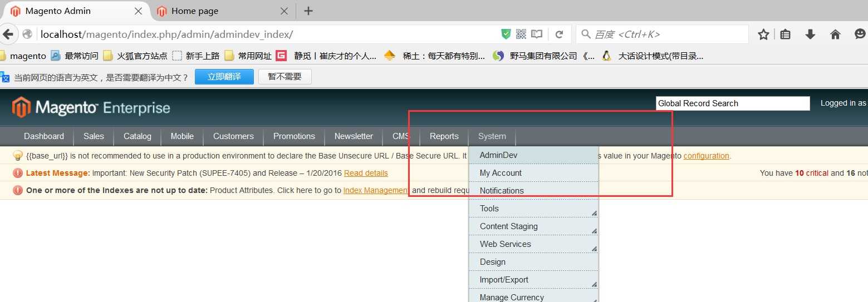Expand the Manage Currency submenu

tap(533, 296)
